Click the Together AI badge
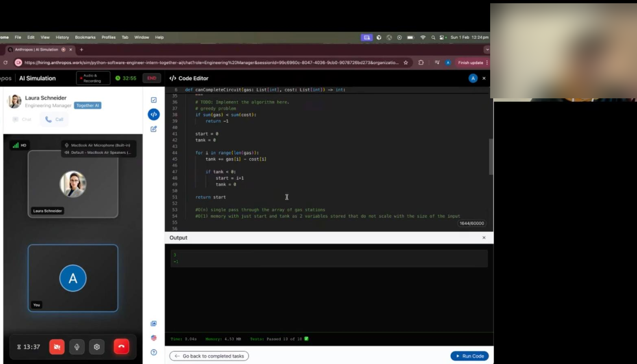This screenshot has height=364, width=637. pyautogui.click(x=87, y=105)
